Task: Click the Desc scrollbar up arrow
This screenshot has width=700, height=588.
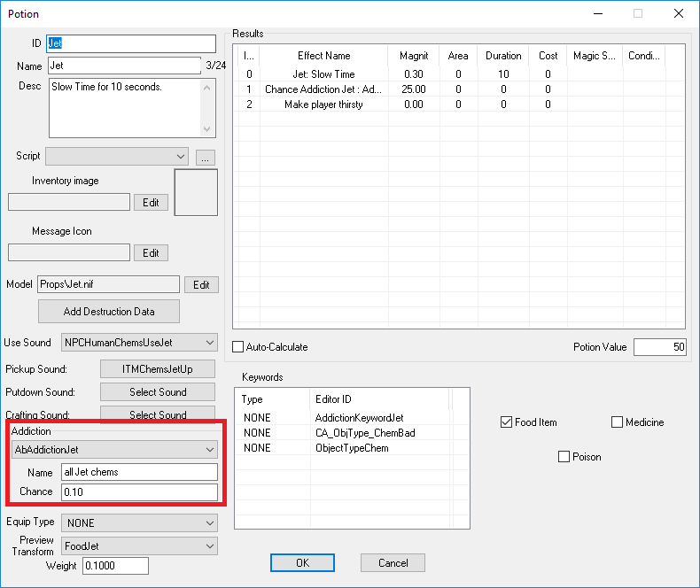Action: 206,88
